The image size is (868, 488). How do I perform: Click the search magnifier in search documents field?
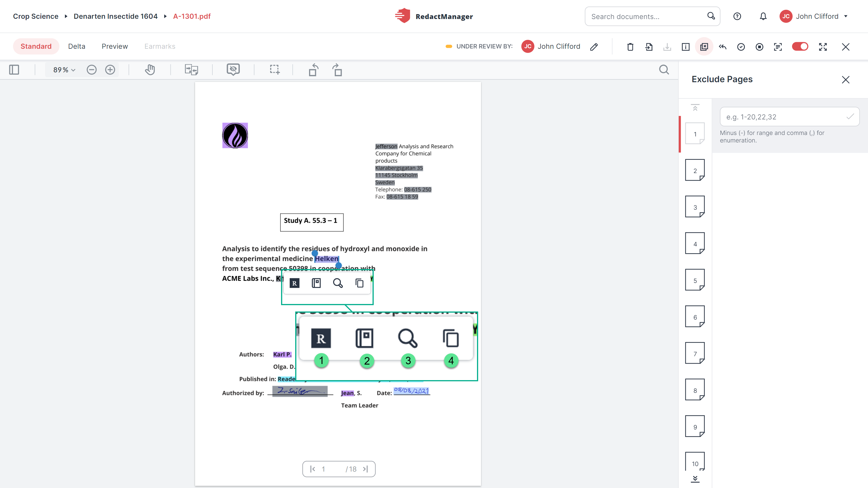click(x=711, y=16)
